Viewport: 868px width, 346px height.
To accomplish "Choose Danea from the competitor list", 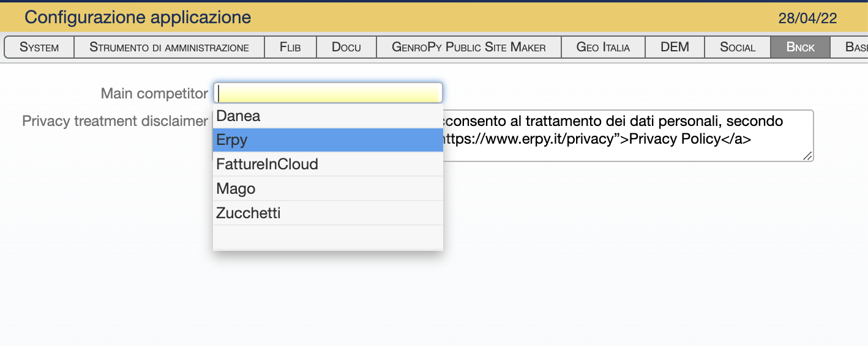I will coord(327,116).
